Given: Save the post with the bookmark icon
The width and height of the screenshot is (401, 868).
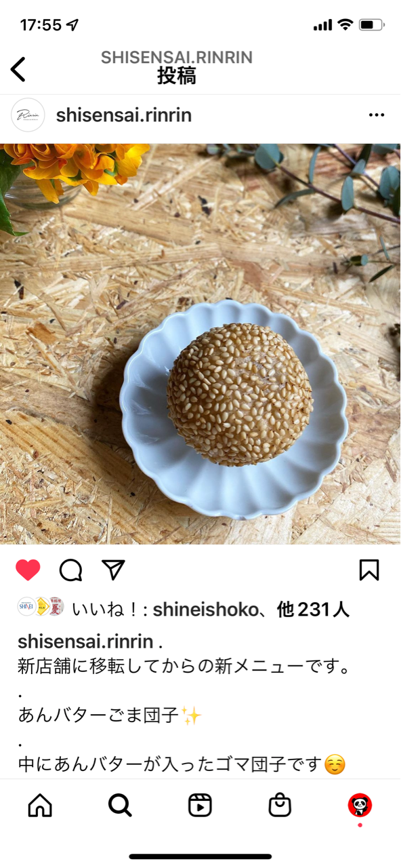Looking at the screenshot, I should [369, 570].
